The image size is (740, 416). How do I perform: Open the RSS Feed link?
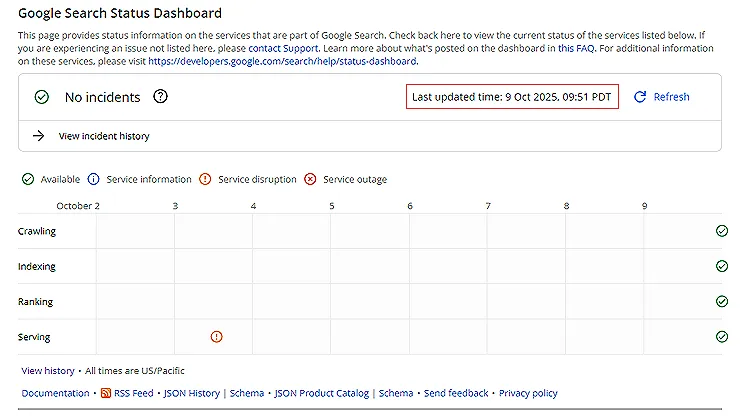pyautogui.click(x=134, y=393)
